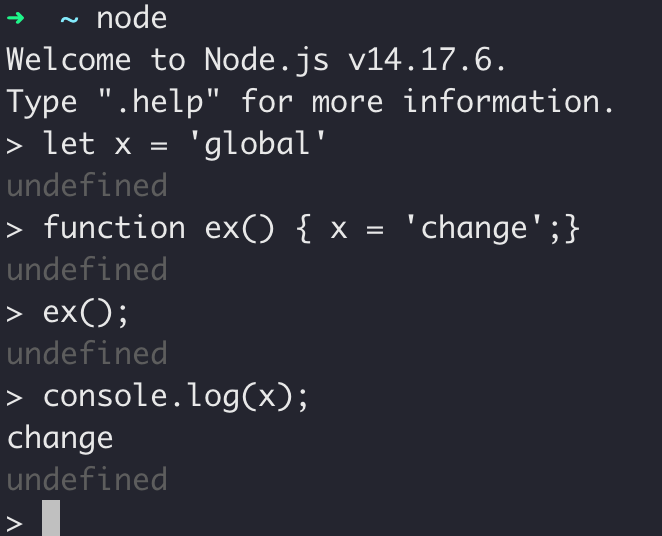This screenshot has height=536, width=662.
Task: Click the console.log(x); line
Action: [x=157, y=397]
